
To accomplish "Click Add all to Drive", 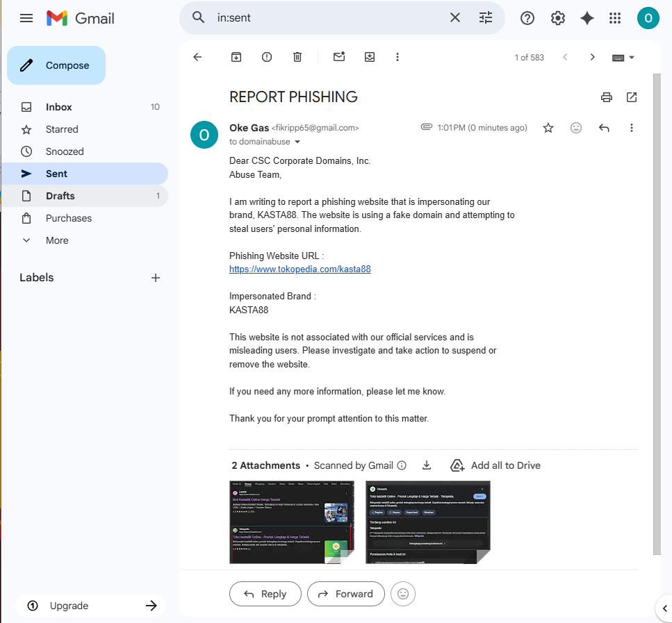I will click(495, 465).
